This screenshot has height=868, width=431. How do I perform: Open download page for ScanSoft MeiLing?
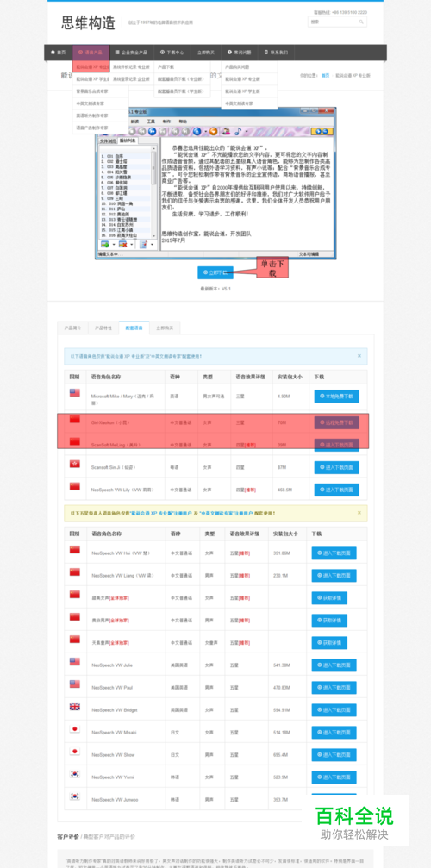336,445
